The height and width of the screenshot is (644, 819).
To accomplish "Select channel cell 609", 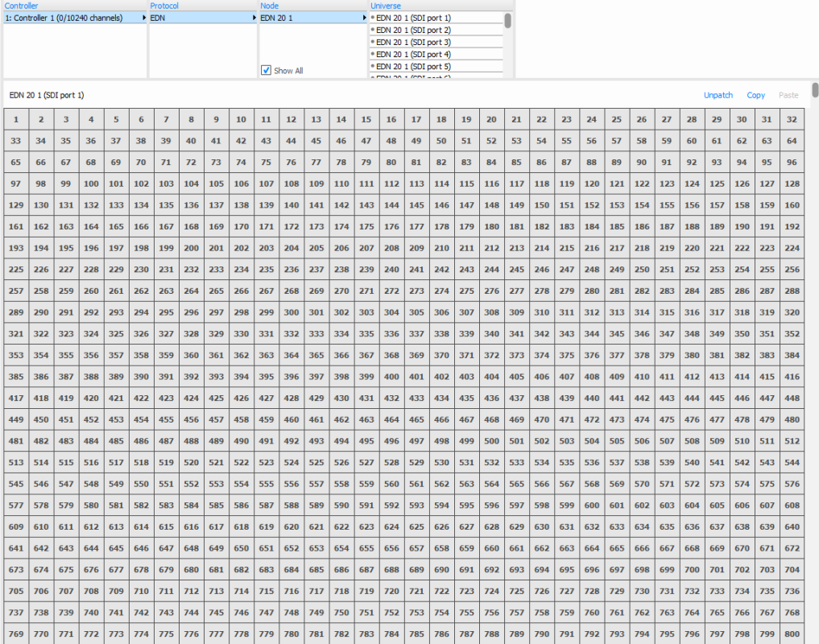I will click(16, 526).
